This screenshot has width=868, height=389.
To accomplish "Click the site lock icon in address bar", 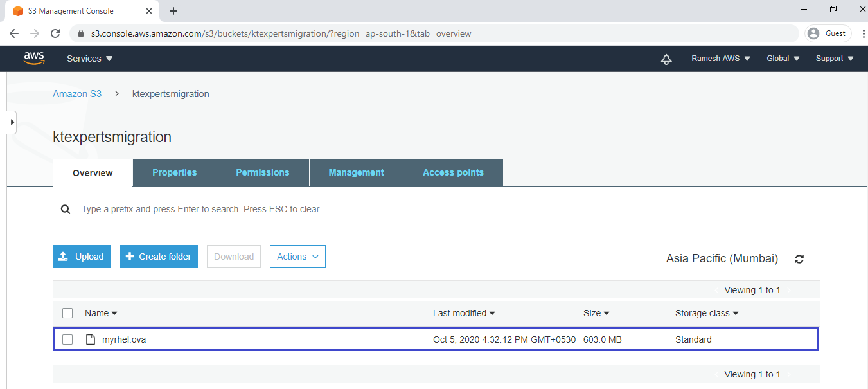I will (x=81, y=33).
